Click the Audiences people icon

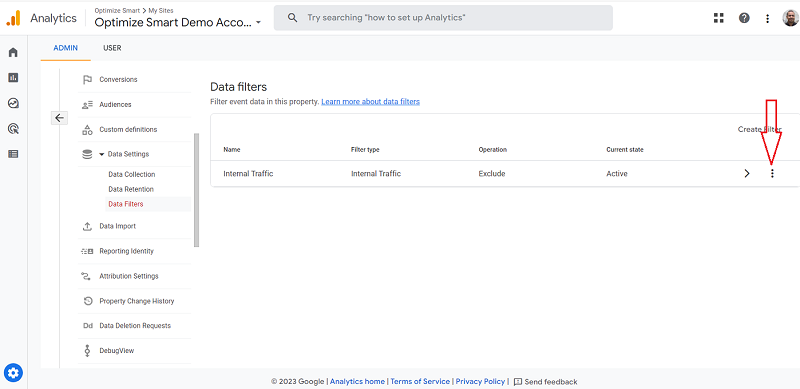87,105
